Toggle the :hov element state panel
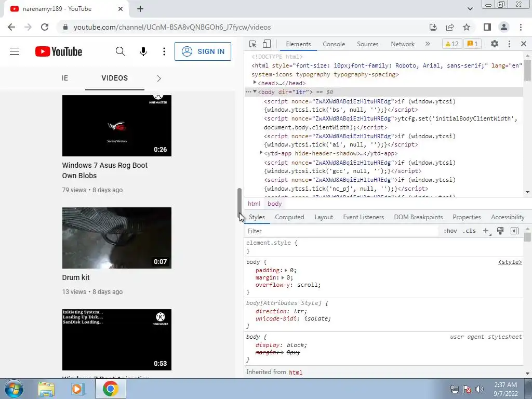 point(450,231)
